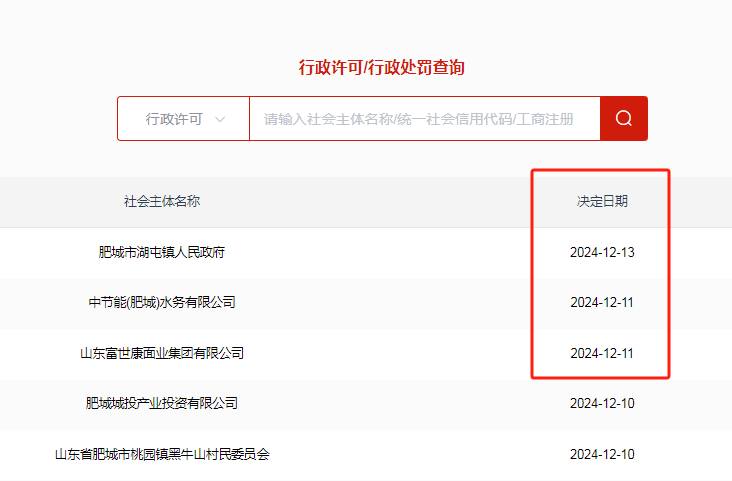Focus the 社会主体名称 search input field
Viewport: 732px width, 481px height.
pos(425,119)
